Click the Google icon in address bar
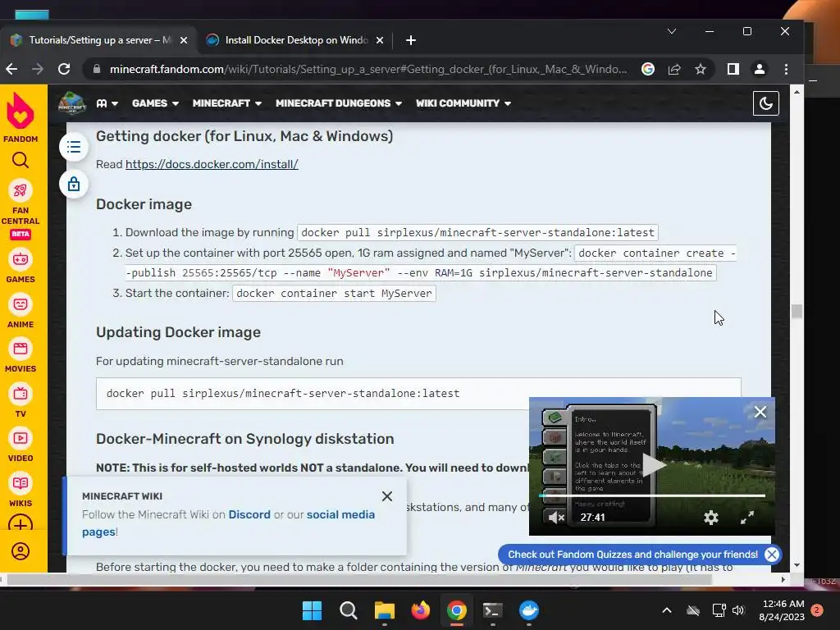Screen dimensions: 840x630 click(648, 69)
